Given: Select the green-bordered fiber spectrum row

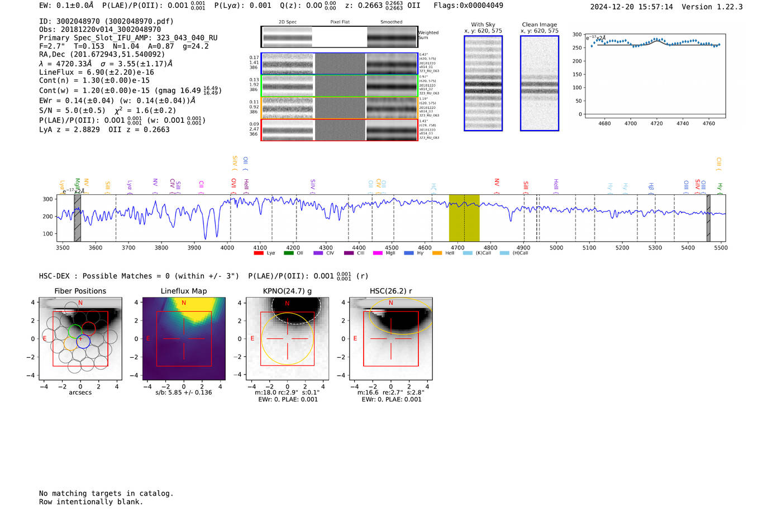Looking at the screenshot, I should 339,86.
